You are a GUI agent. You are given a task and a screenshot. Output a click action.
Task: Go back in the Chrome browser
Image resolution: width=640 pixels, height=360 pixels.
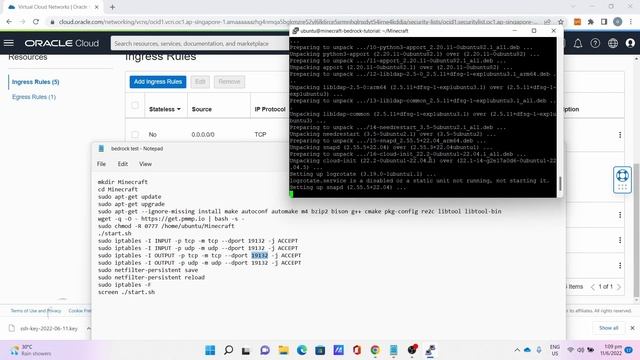9,22
